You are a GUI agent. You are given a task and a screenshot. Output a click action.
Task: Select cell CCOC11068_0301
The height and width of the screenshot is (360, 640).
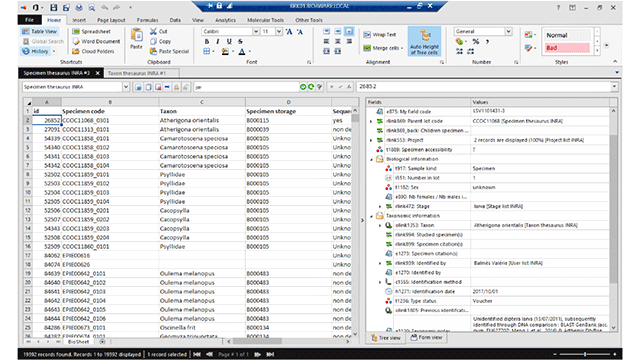click(x=110, y=120)
